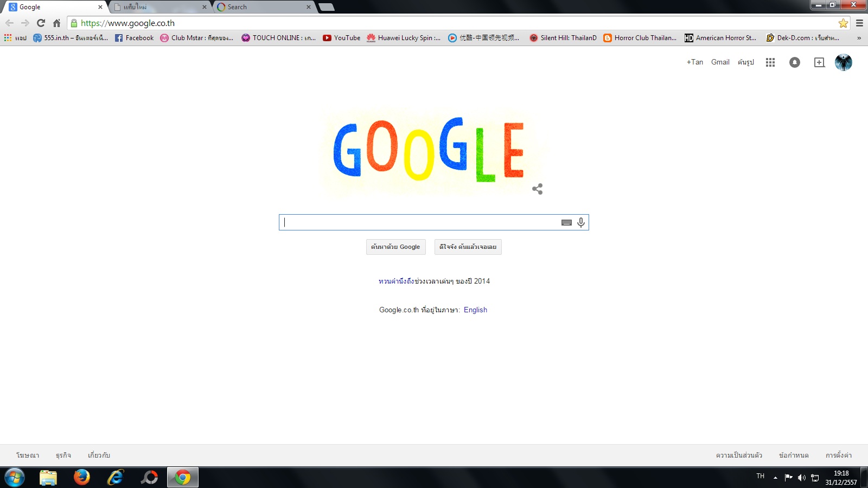Open the network tray icon
This screenshot has width=868, height=488.
[815, 478]
